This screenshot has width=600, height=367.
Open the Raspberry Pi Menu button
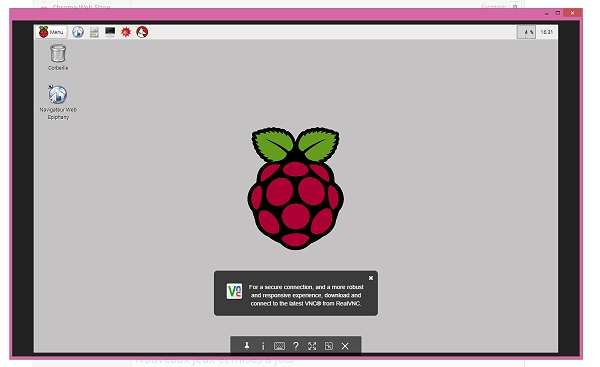(51, 32)
